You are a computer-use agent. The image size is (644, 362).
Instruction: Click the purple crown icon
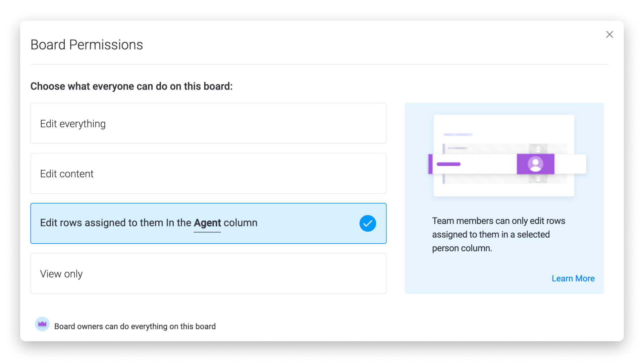42,324
